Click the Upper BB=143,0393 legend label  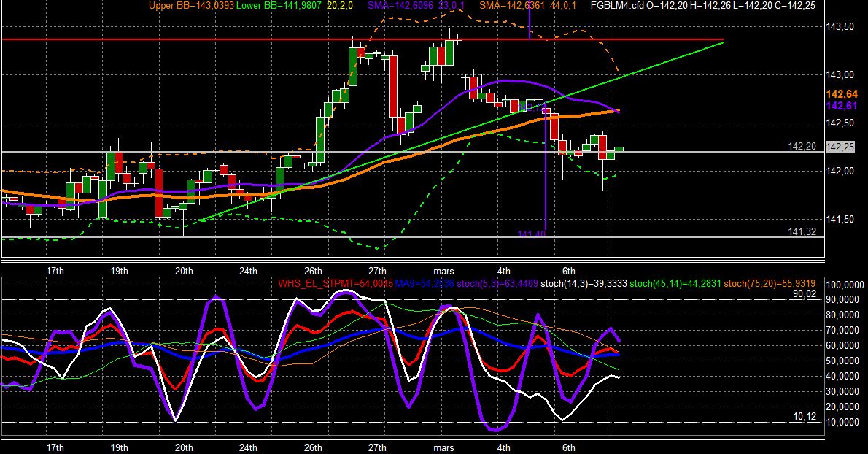192,6
